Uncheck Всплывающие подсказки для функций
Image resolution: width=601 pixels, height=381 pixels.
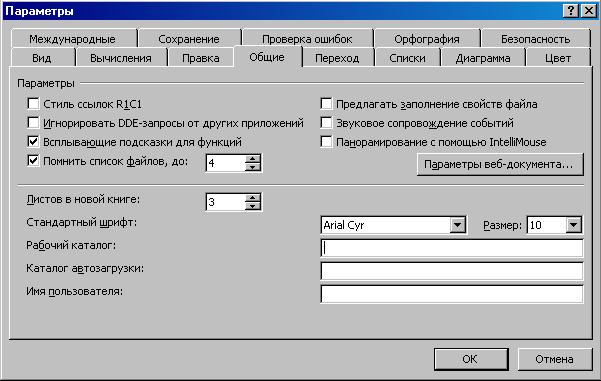pyautogui.click(x=33, y=142)
